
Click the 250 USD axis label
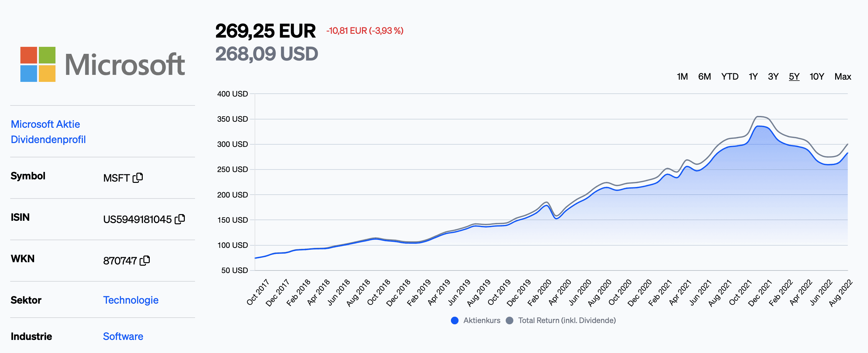coord(233,169)
